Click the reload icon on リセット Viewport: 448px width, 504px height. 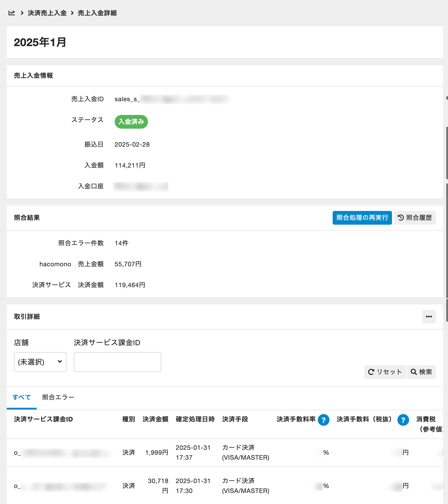click(x=371, y=372)
